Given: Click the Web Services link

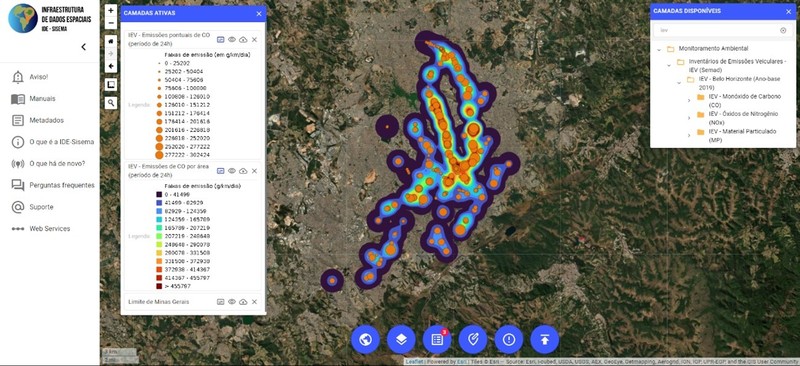Looking at the screenshot, I should click(x=49, y=229).
